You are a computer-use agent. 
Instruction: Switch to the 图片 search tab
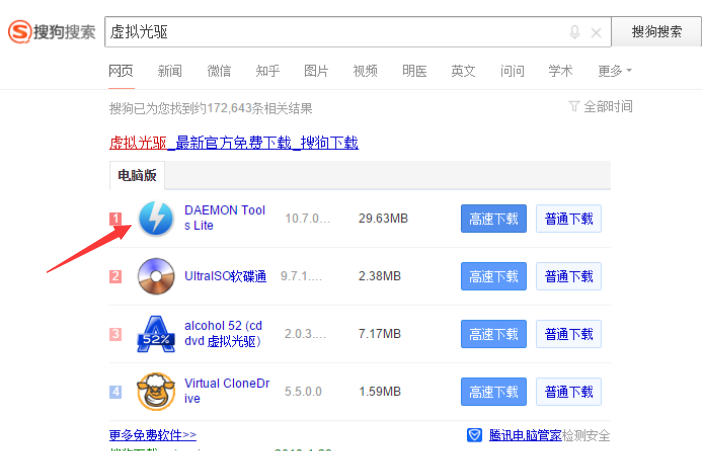pyautogui.click(x=316, y=71)
